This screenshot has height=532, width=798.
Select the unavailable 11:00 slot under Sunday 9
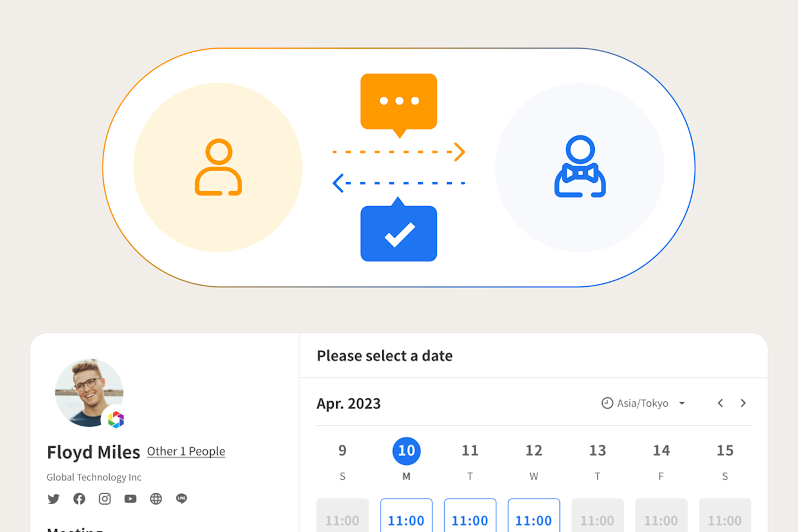click(343, 520)
